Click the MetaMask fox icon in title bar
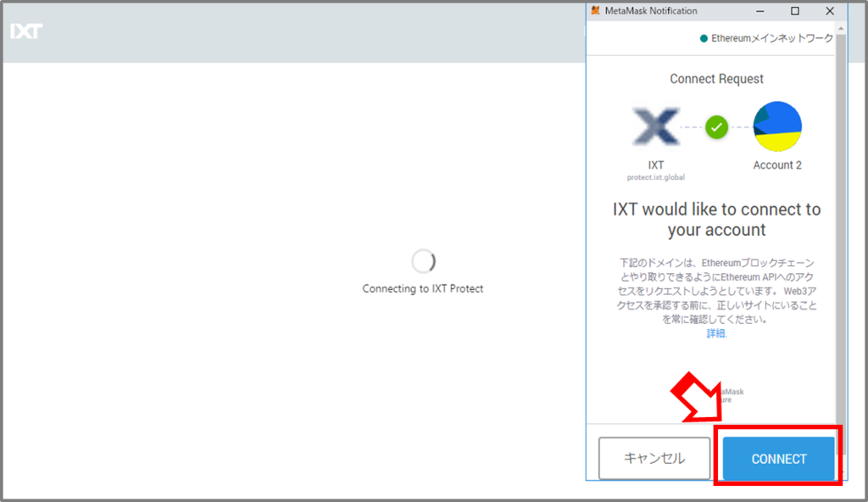This screenshot has width=868, height=502. pyautogui.click(x=596, y=10)
